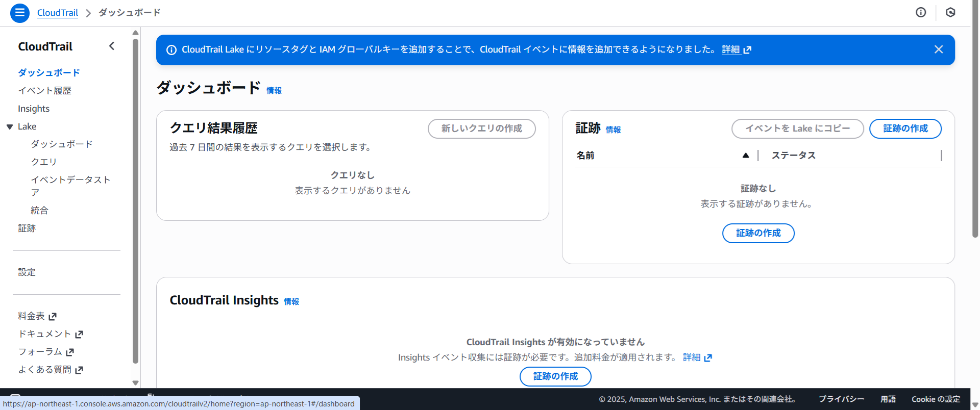This screenshot has height=410, width=980.
Task: Click the hexagon settings icon at top right
Action: click(950, 13)
